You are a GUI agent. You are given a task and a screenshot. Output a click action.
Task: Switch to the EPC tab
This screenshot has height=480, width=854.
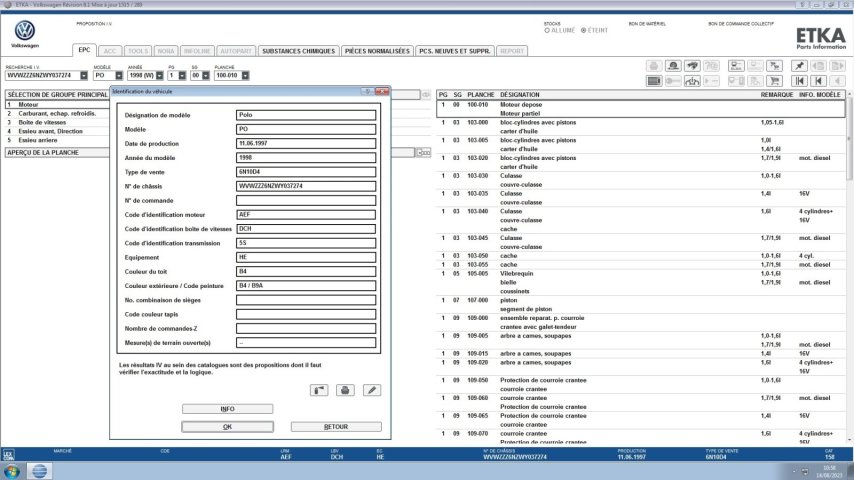tap(84, 50)
